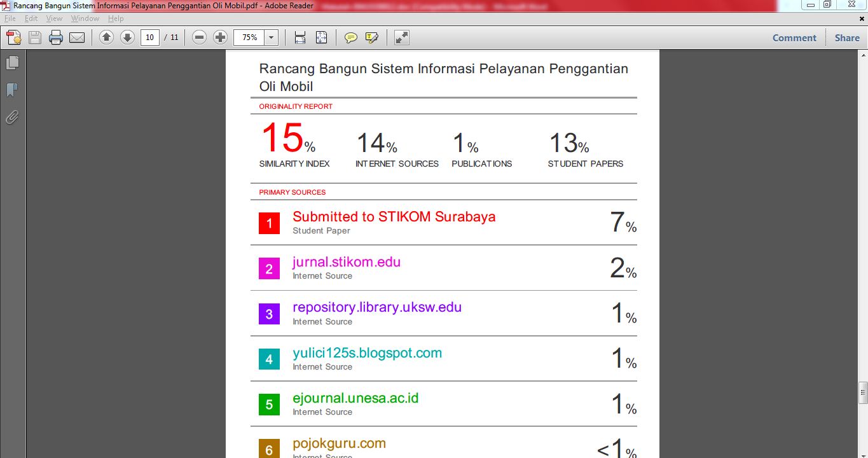The height and width of the screenshot is (458, 868).
Task: Open the Attachments paperclip panel
Action: [x=12, y=117]
